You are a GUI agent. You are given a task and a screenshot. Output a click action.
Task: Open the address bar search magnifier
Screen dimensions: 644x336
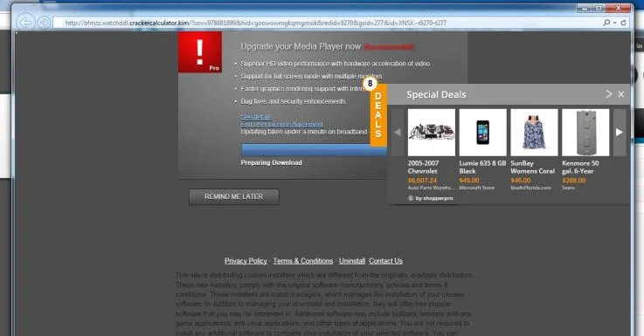606,23
